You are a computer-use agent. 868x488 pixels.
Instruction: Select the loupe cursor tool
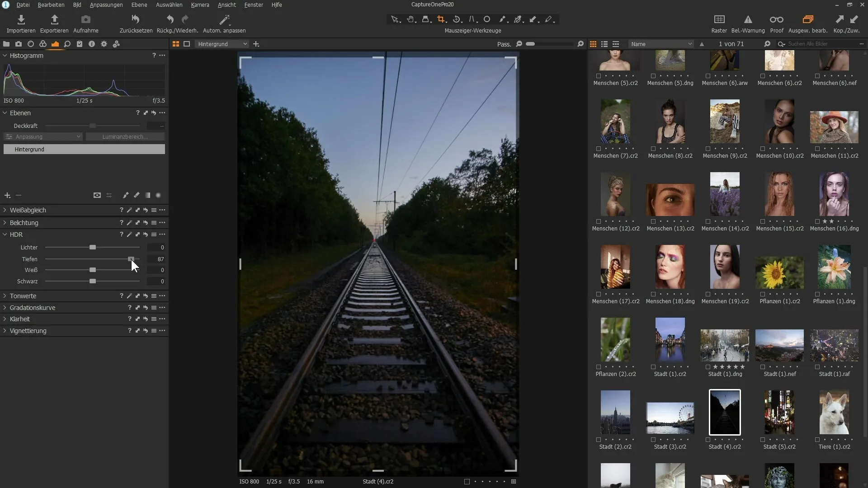coord(426,19)
